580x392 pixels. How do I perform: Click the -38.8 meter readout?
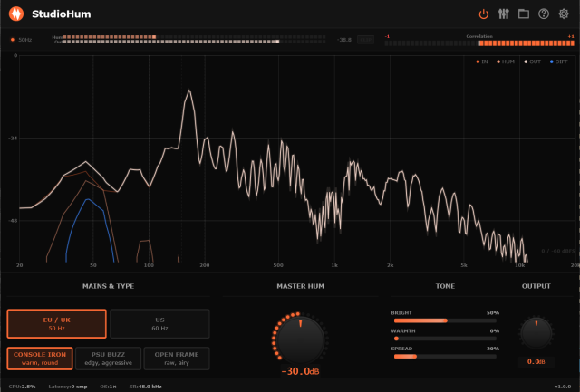(x=344, y=40)
